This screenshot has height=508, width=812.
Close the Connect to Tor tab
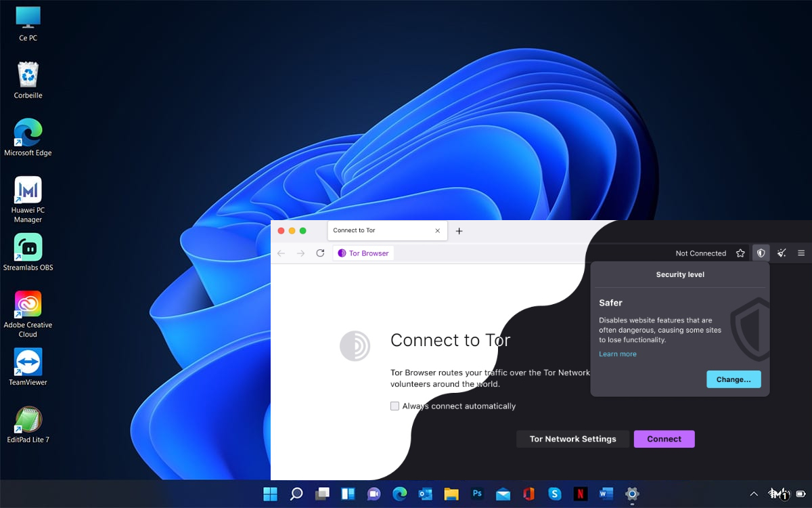coord(437,231)
